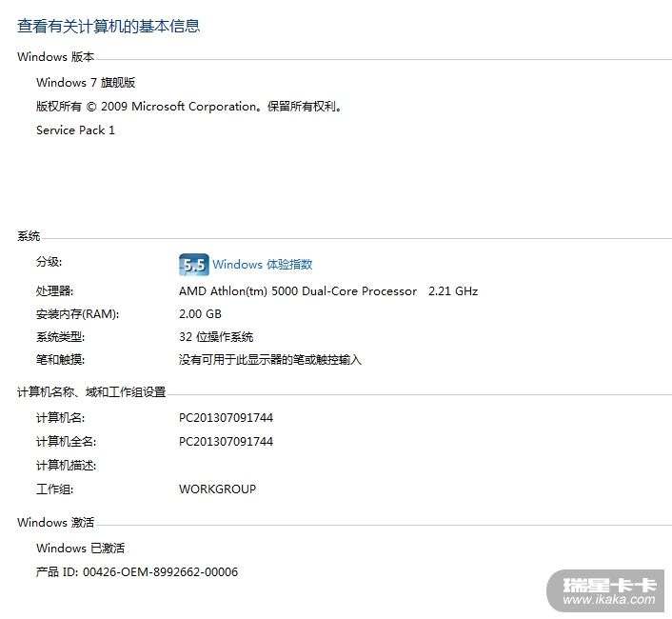
Task: Click the 工作组 label
Action: click(x=54, y=489)
